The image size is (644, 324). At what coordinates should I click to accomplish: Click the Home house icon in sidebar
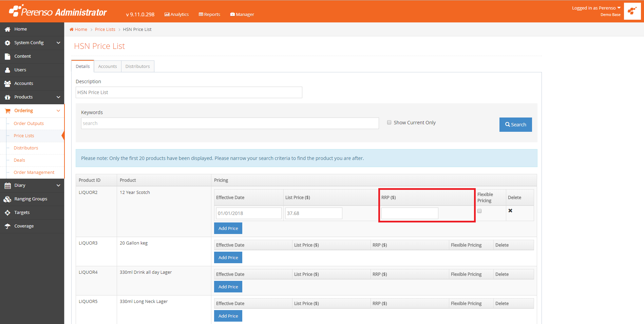7,29
